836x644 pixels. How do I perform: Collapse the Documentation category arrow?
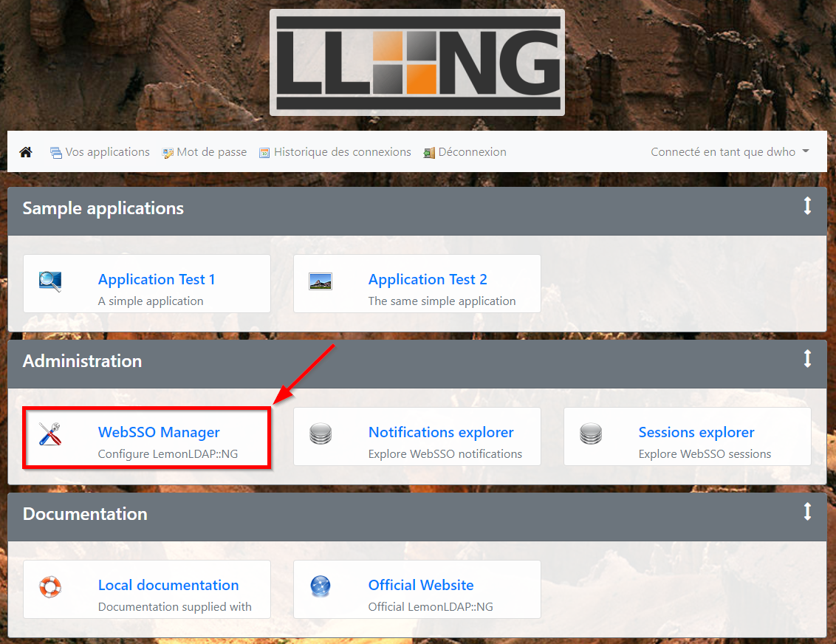tap(808, 512)
